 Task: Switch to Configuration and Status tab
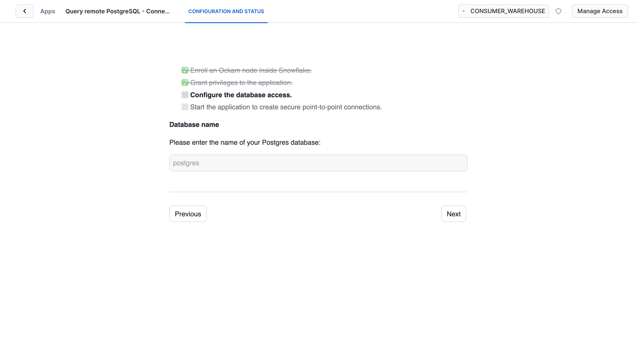[226, 11]
